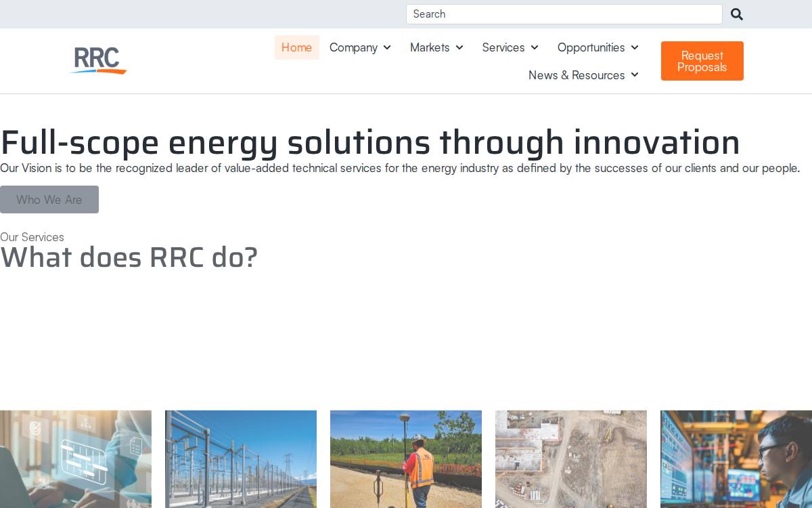
Task: Open the Services menu
Action: pos(510,47)
